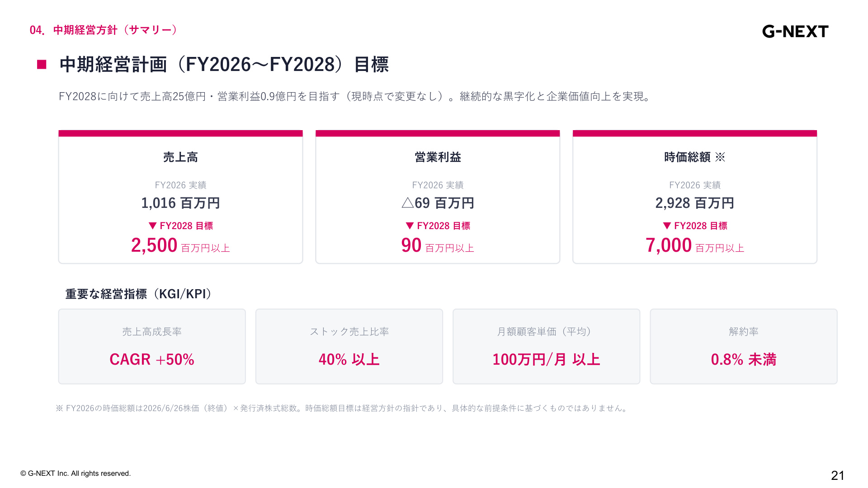Image resolution: width=868 pixels, height=488 pixels.
Task: Click the ※ symbol starting the footnote
Action: (x=59, y=408)
